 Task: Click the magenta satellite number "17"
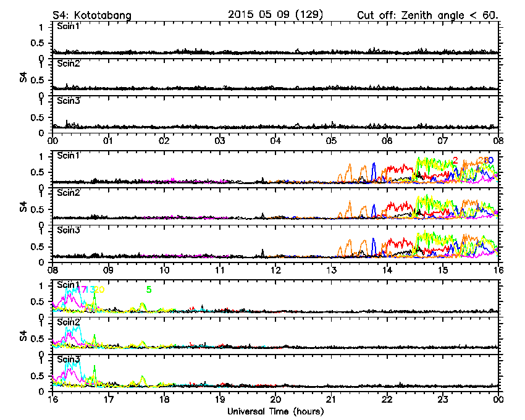[82, 290]
